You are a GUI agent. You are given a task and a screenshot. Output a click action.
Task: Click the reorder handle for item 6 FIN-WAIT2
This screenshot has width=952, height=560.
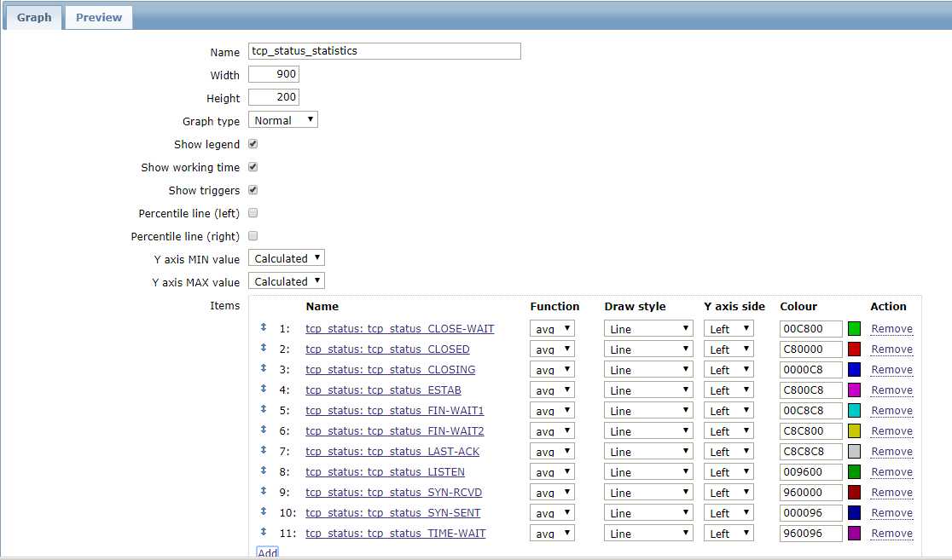[x=264, y=430]
